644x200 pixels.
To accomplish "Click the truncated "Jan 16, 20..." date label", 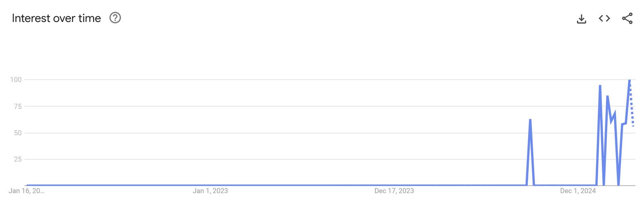I will pos(27,191).
